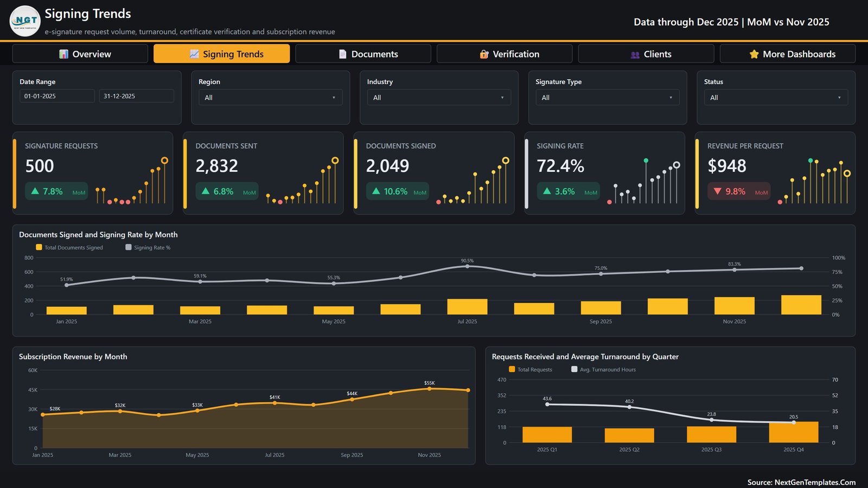Click the 2025 Q4 requests bar
Viewport: 868px width, 488px height.
794,432
